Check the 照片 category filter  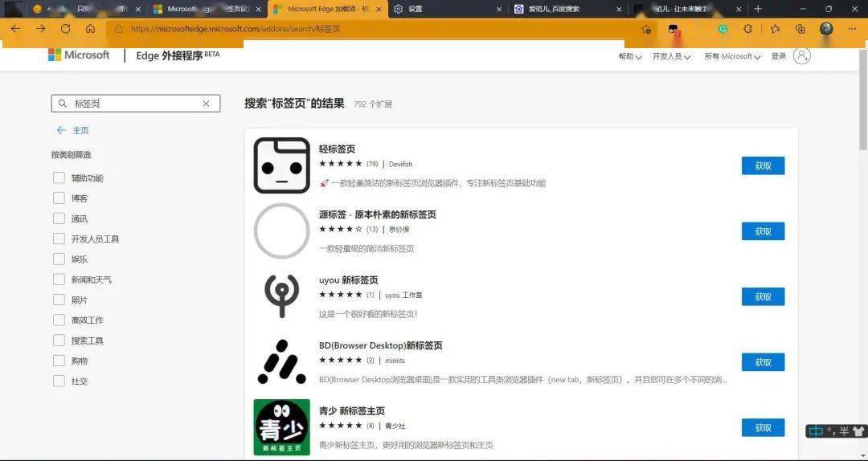[x=59, y=300]
